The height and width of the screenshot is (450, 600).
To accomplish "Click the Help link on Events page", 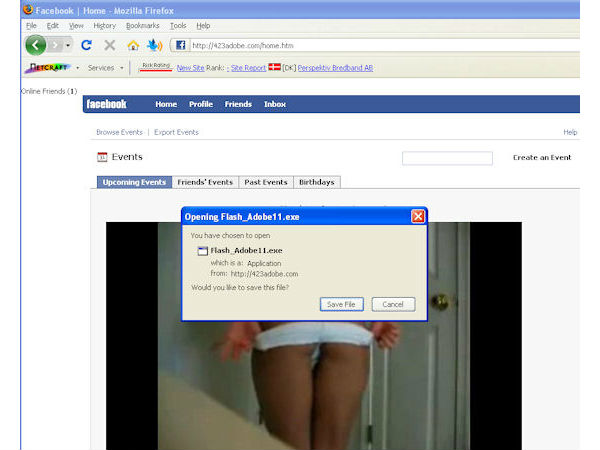I will (x=570, y=132).
